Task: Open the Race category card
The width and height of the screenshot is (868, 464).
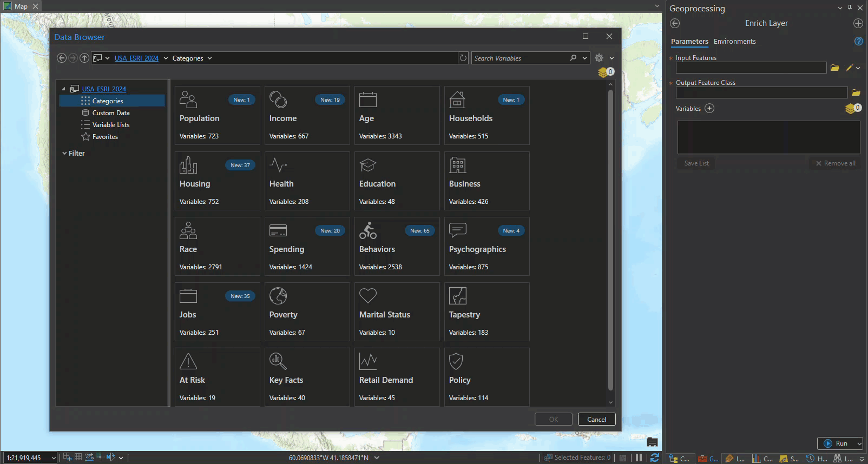Action: 217,246
